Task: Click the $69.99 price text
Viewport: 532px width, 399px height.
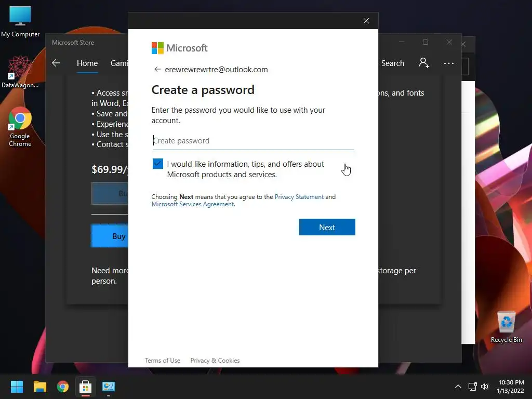Action: 110,169
